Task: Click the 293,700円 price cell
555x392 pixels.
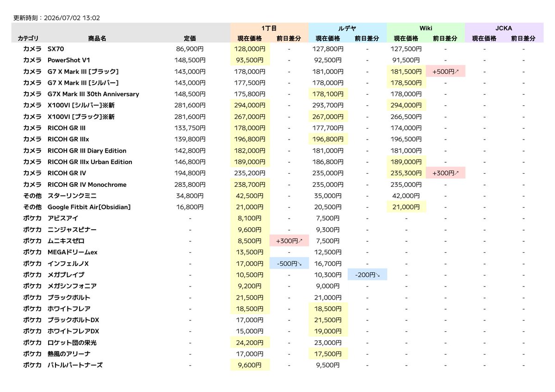Action: (328, 105)
